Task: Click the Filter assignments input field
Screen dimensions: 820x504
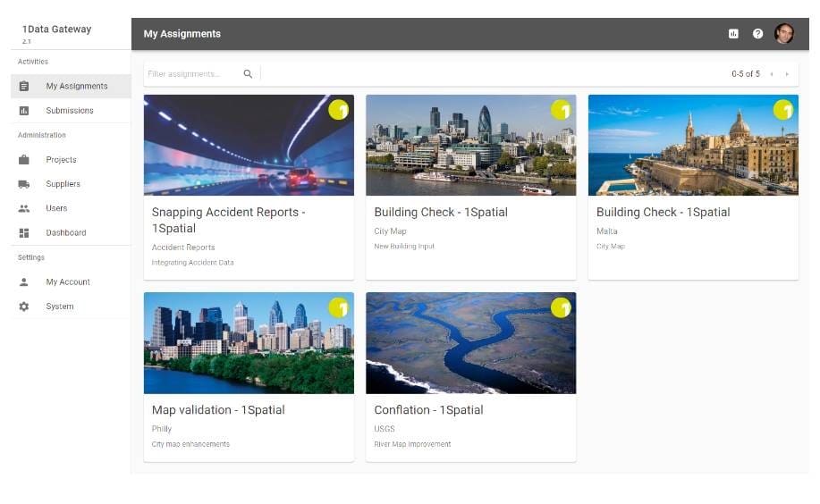Action: (x=193, y=74)
